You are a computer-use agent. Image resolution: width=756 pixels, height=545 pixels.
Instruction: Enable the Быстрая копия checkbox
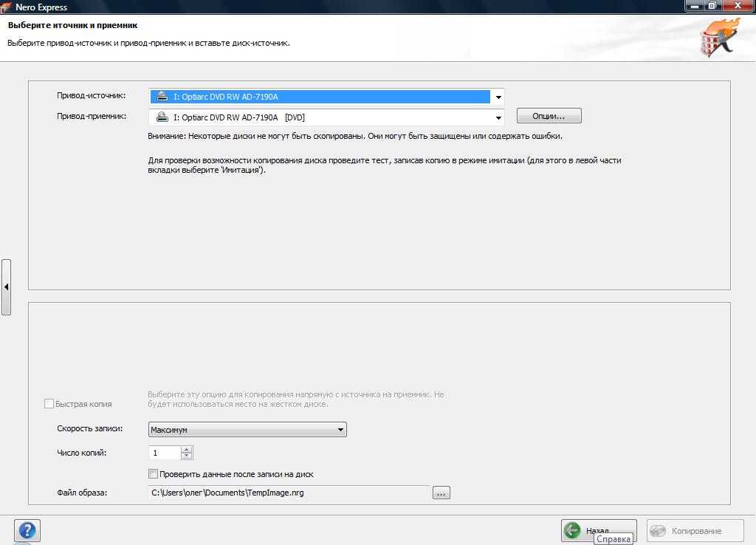pyautogui.click(x=49, y=404)
